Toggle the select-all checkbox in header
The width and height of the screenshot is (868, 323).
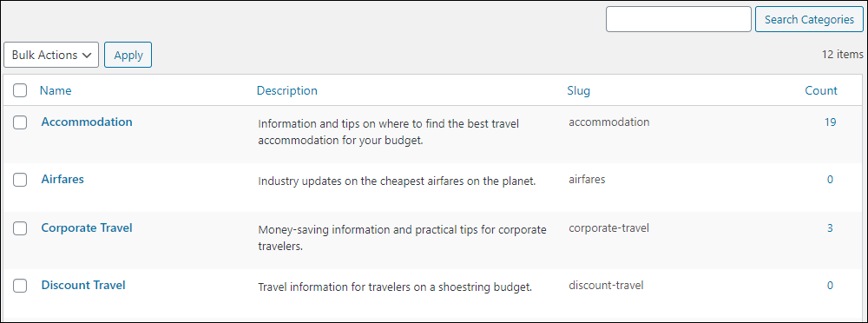tap(20, 90)
